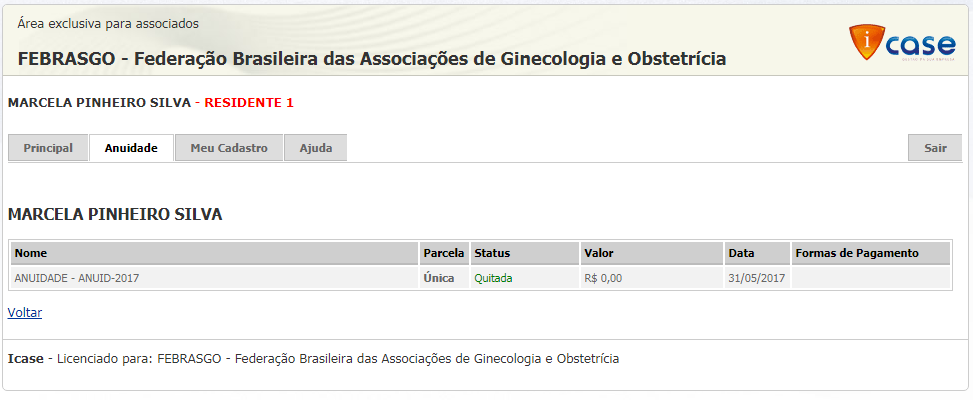Follow the Voltar link
The image size is (973, 400).
(x=25, y=312)
